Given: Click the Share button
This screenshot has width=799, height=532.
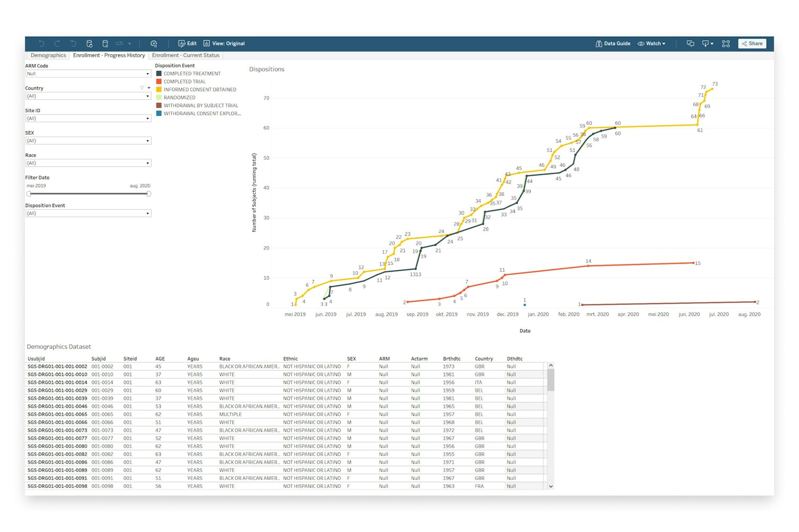Looking at the screenshot, I should [x=752, y=44].
